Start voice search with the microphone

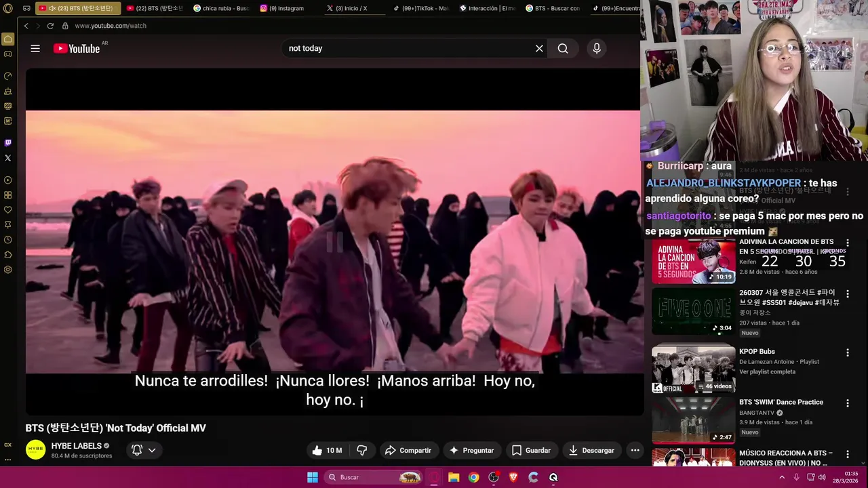pyautogui.click(x=597, y=48)
